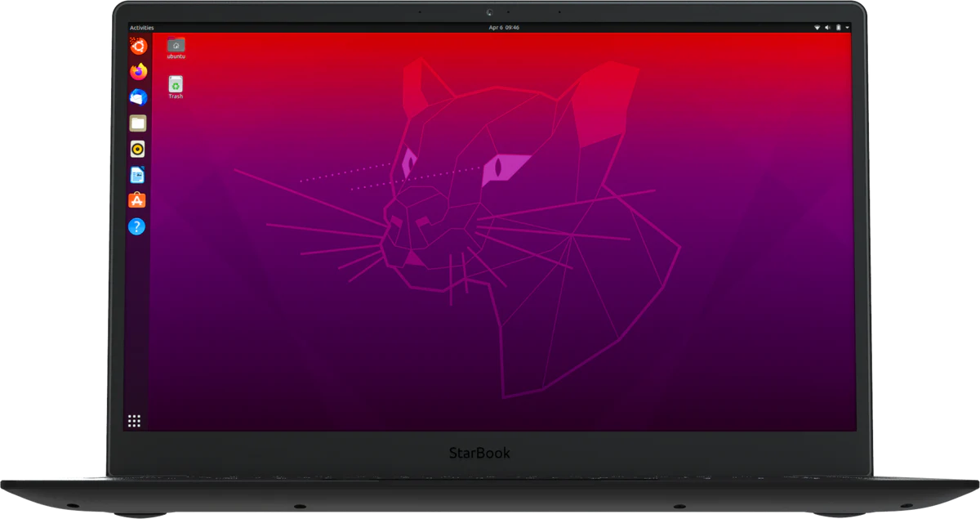
Task: Launch Firefox from the dock
Action: click(x=137, y=71)
